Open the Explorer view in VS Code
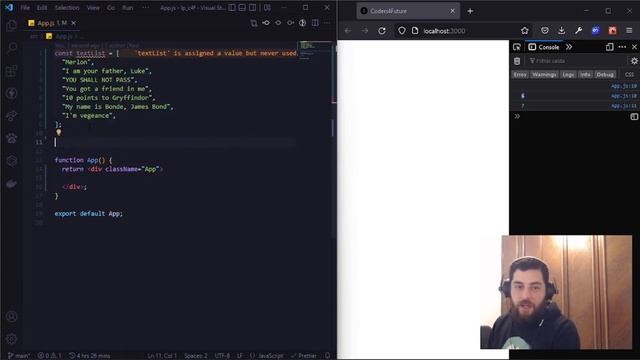Image resolution: width=640 pixels, height=360 pixels. click(x=11, y=26)
